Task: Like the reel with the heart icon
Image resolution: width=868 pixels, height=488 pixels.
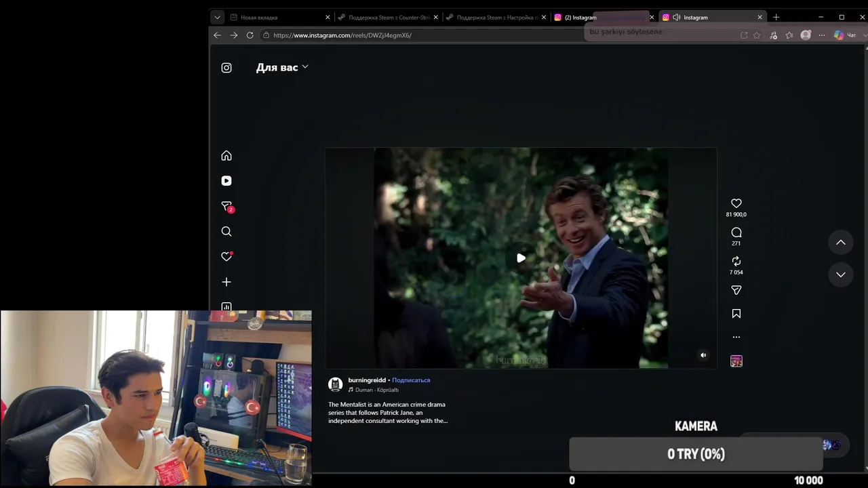Action: tap(736, 203)
